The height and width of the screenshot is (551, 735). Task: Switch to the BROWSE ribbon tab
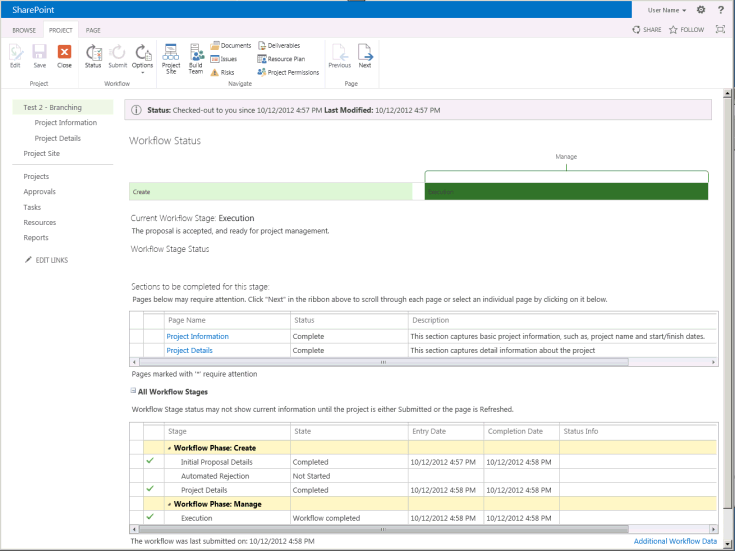[23, 31]
